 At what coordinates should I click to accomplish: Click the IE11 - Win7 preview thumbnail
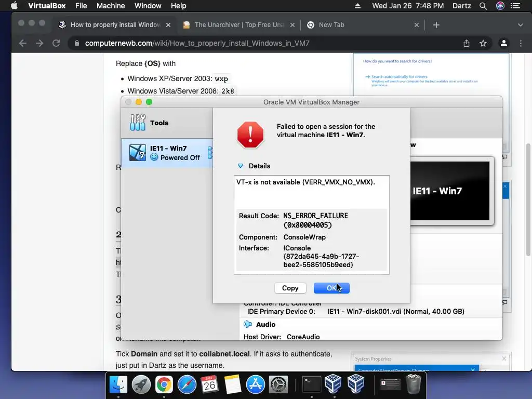(450, 191)
